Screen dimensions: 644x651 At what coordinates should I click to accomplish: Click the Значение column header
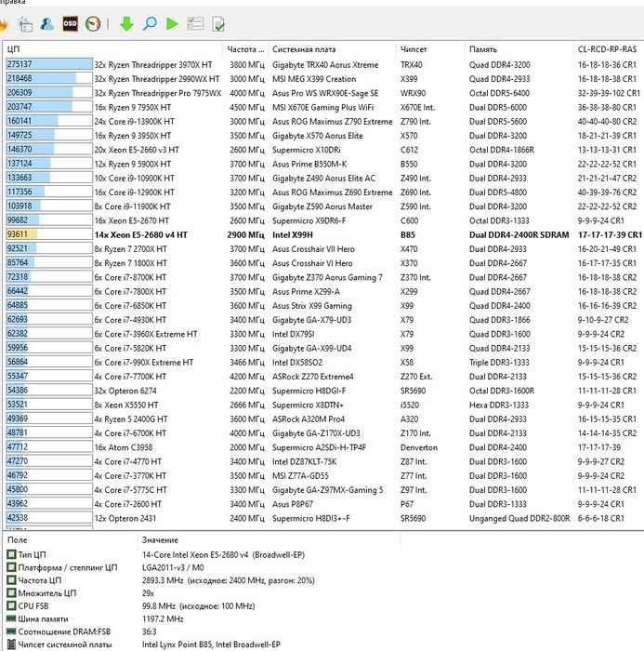tap(269, 539)
